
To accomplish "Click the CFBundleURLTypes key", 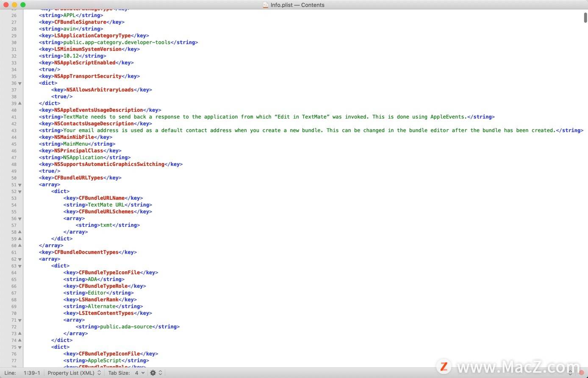I will (79, 178).
